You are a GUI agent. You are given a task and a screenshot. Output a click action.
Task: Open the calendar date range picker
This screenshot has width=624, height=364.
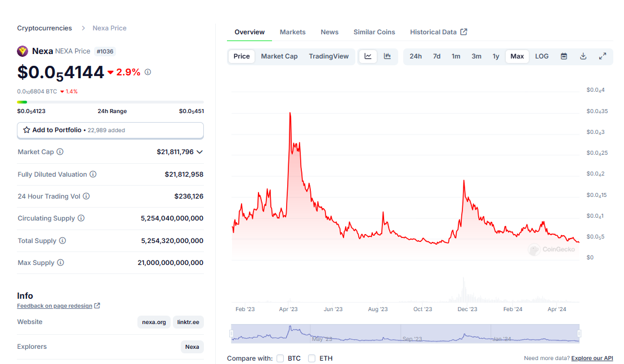564,56
